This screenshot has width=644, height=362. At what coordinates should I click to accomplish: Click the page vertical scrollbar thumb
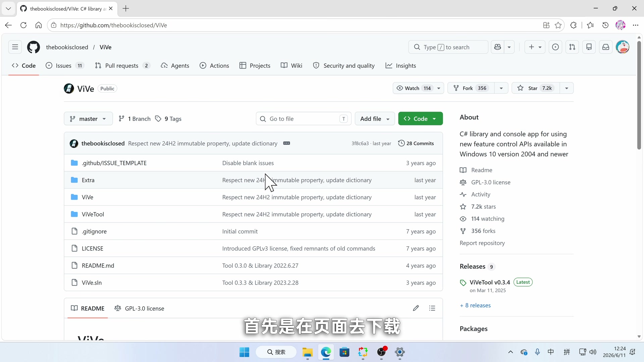click(639, 95)
